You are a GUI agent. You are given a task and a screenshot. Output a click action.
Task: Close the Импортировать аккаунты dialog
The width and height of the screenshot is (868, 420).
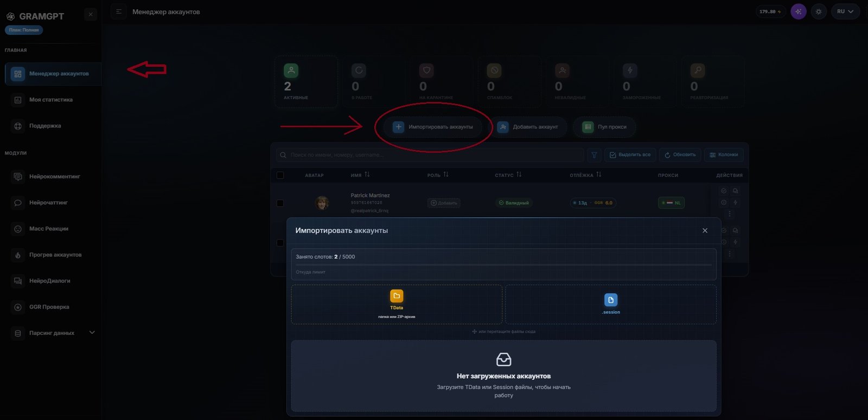point(705,230)
